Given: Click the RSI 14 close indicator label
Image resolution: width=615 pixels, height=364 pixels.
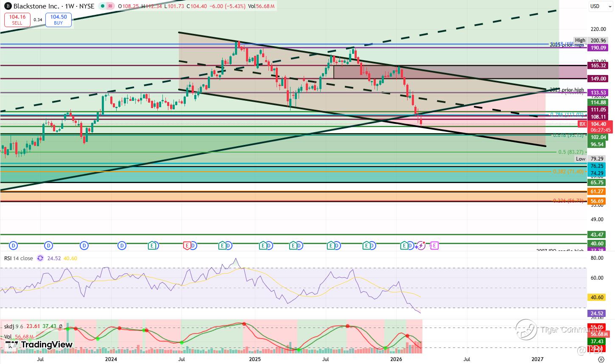Looking at the screenshot, I should pyautogui.click(x=19, y=258).
